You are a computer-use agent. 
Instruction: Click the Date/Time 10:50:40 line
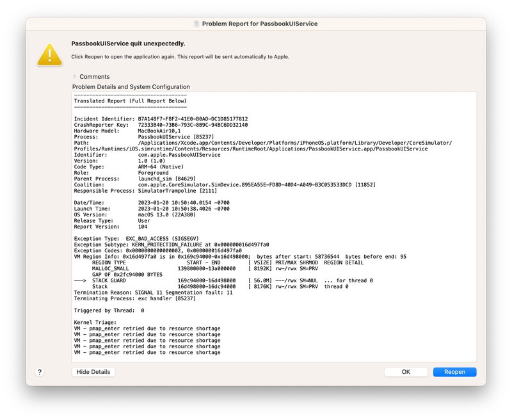[152, 202]
